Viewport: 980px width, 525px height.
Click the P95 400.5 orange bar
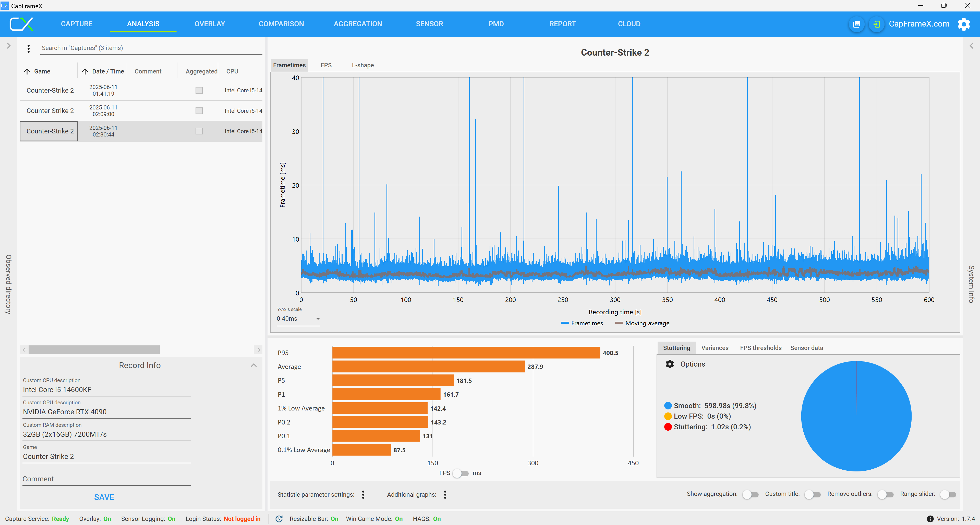[466, 352]
